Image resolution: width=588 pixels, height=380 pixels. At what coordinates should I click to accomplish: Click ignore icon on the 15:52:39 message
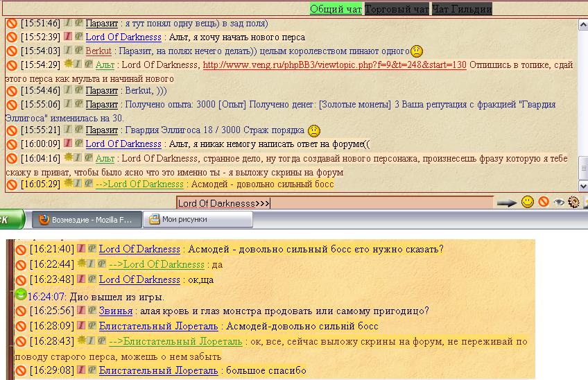[x=12, y=37]
